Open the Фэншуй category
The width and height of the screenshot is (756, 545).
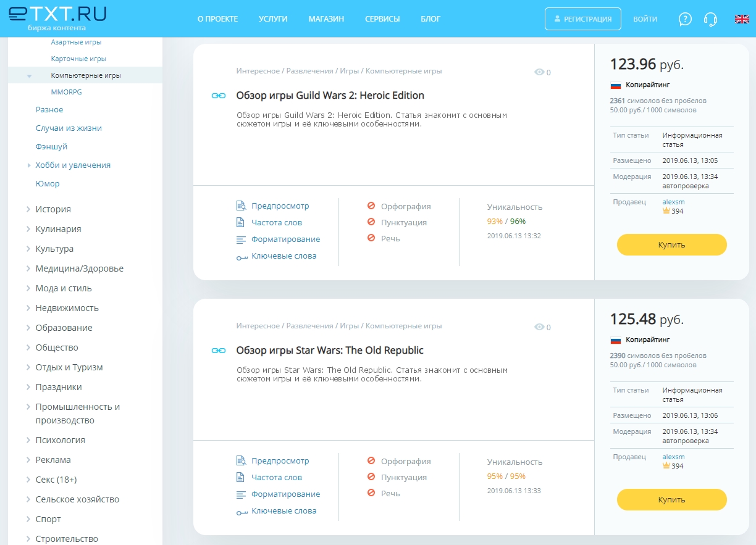pyautogui.click(x=51, y=147)
